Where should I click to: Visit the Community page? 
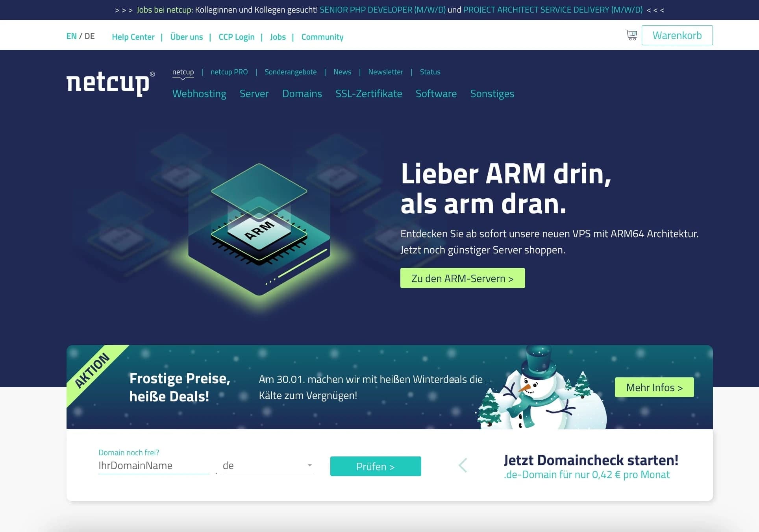click(x=322, y=37)
